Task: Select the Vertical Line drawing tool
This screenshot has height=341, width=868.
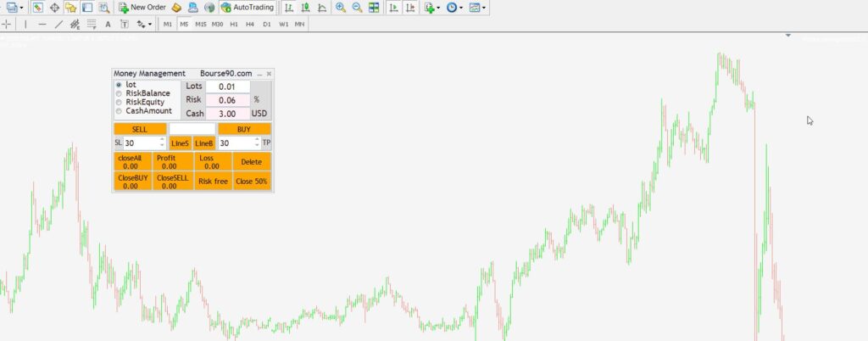Action: (25, 25)
